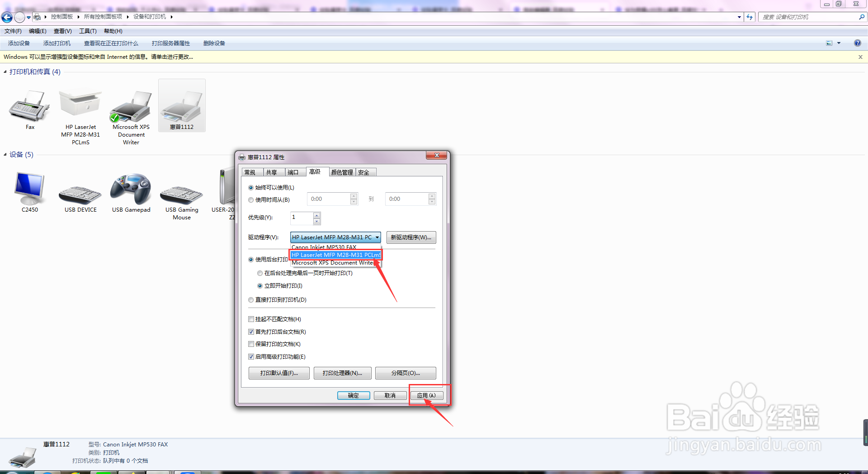Image resolution: width=868 pixels, height=474 pixels.
Task: Collapse the 设备 group
Action: coord(5,155)
